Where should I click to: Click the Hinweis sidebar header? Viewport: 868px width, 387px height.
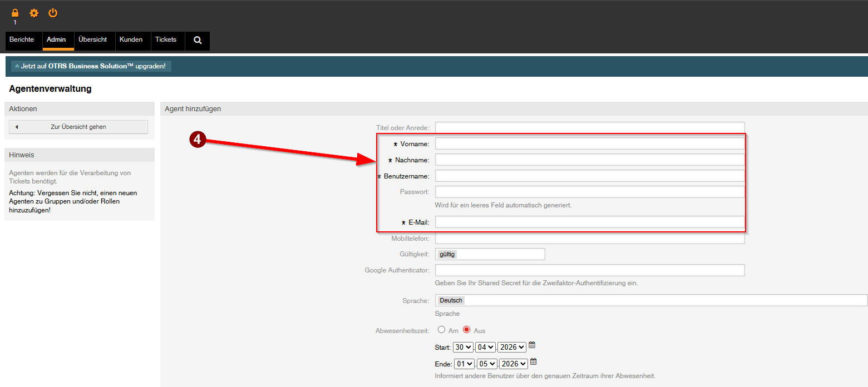coord(80,155)
